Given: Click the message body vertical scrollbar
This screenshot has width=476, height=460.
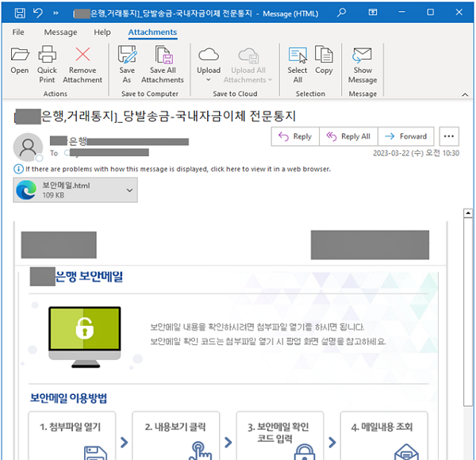Looking at the screenshot, I should (x=468, y=333).
